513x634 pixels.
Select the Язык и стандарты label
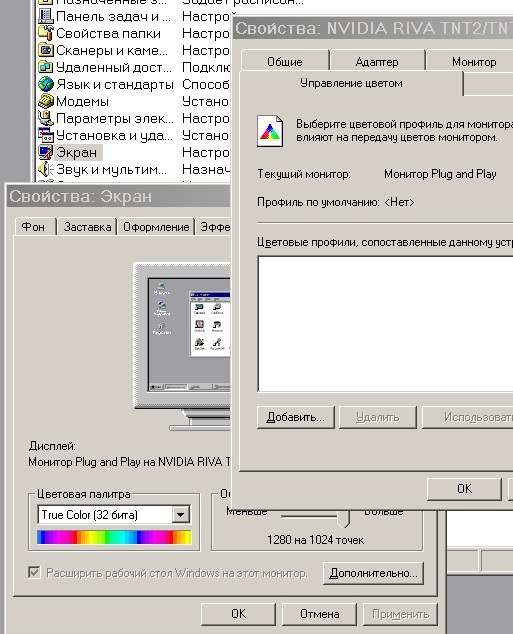(115, 85)
